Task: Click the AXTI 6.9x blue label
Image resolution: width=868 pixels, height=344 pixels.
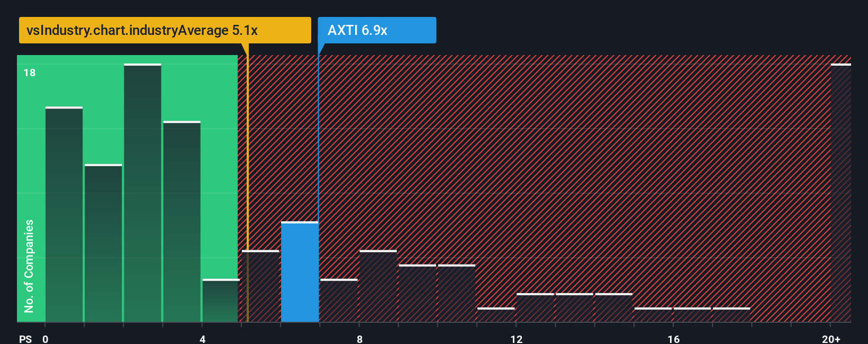Action: click(377, 30)
